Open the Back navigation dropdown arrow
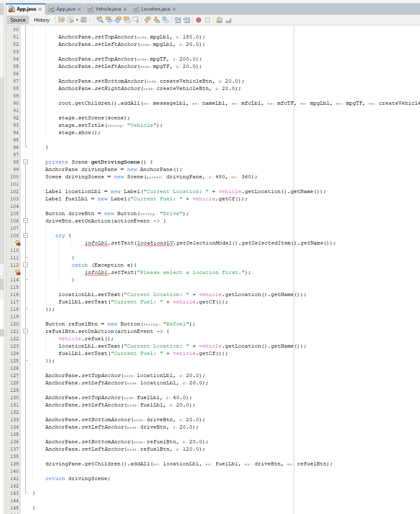The height and width of the screenshot is (514, 420). pos(77,20)
